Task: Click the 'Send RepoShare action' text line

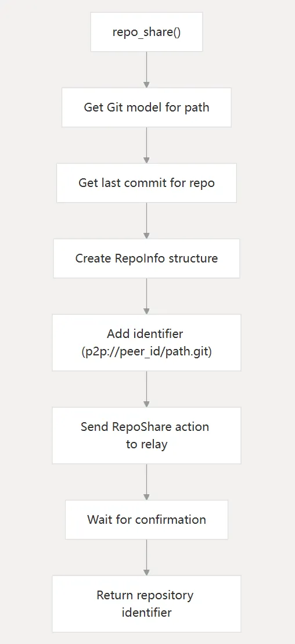Action: [x=145, y=426]
